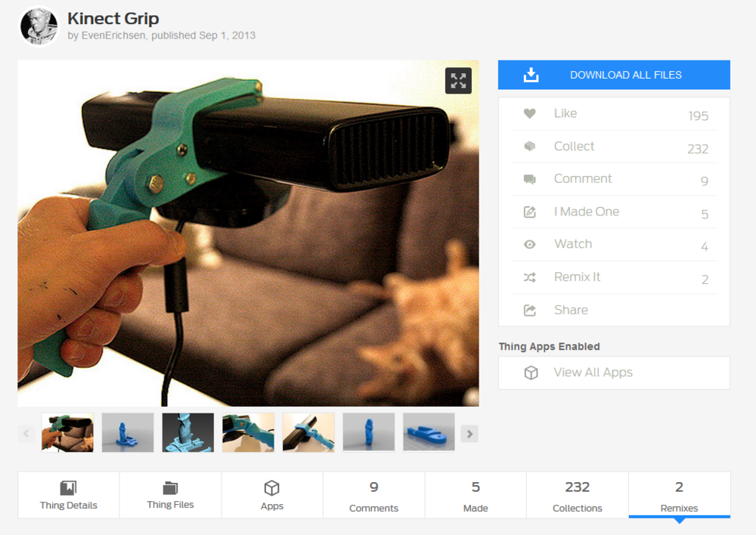Screen dimensions: 756x535
Task: Click the fullscreen expand icon on the image
Action: click(458, 81)
